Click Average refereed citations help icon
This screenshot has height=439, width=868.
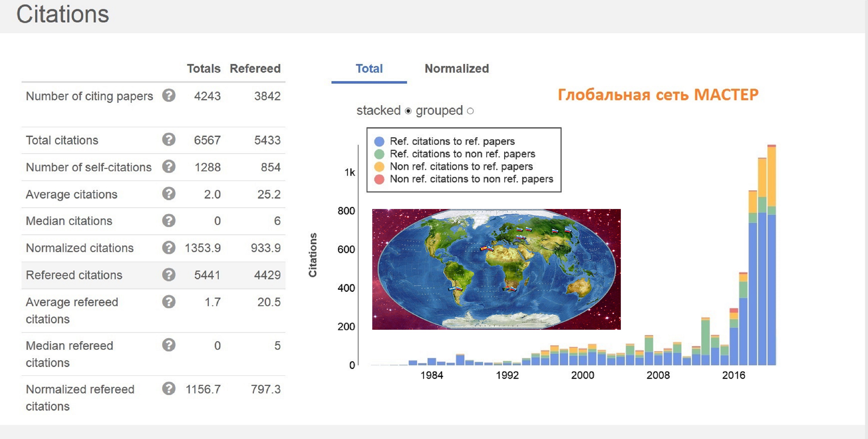tap(168, 302)
